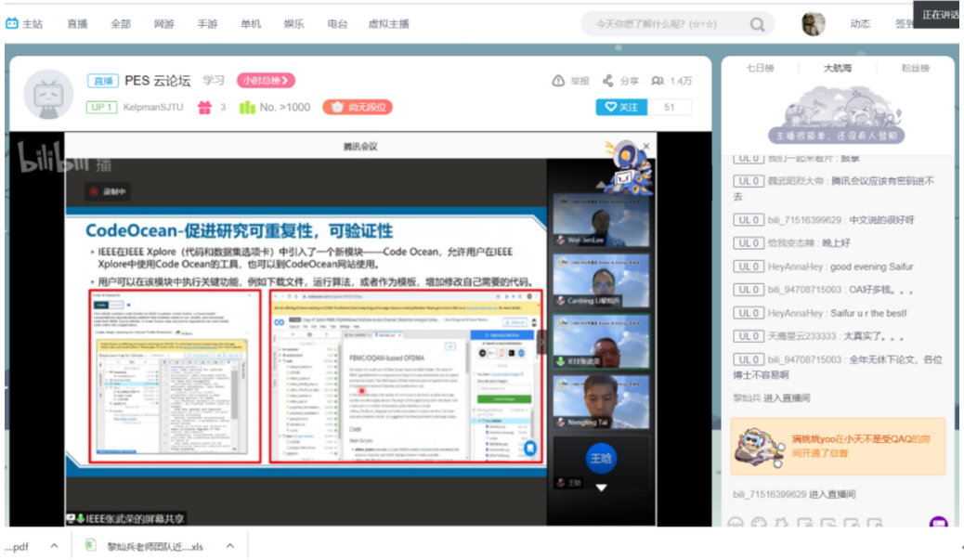This screenshot has height=560, width=964.
Task: Open KelpmanSJTU streamer name link
Action: point(153,107)
